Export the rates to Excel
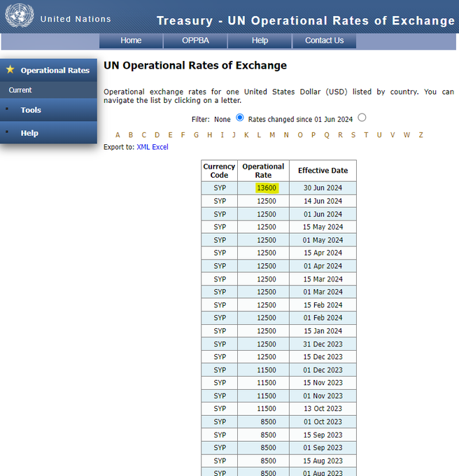This screenshot has width=459, height=476. [x=160, y=147]
